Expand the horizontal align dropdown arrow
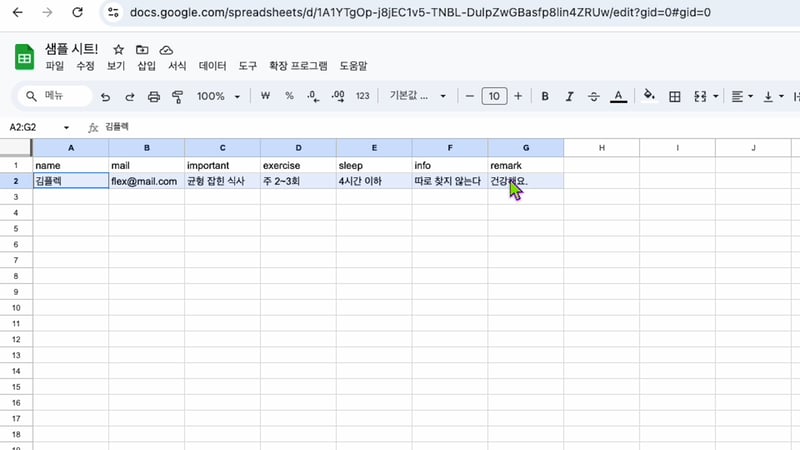The height and width of the screenshot is (450, 800). 750,96
